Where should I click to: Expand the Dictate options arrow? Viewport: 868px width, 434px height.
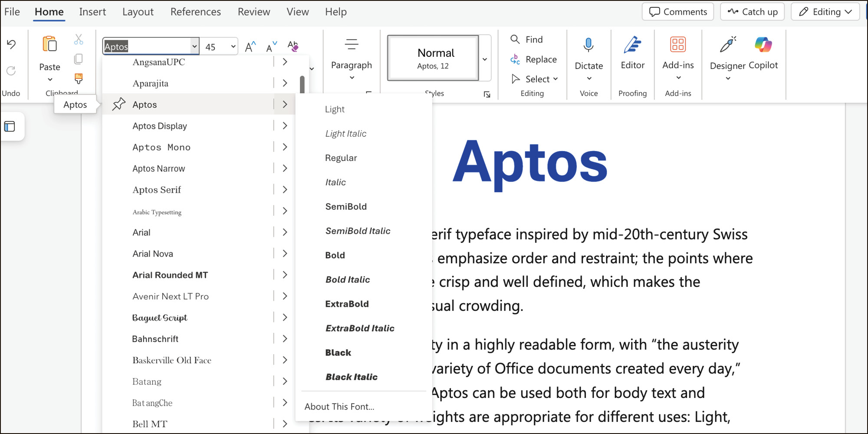[589, 79]
